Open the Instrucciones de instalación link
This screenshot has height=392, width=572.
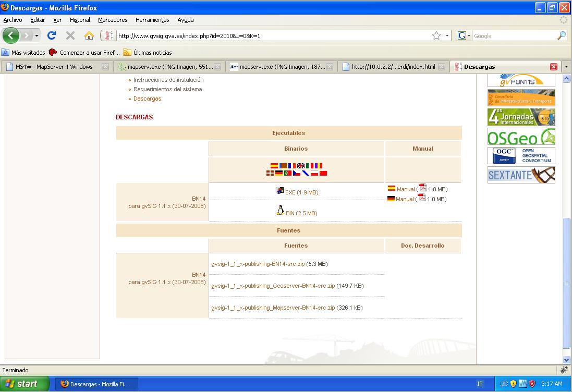coord(168,80)
